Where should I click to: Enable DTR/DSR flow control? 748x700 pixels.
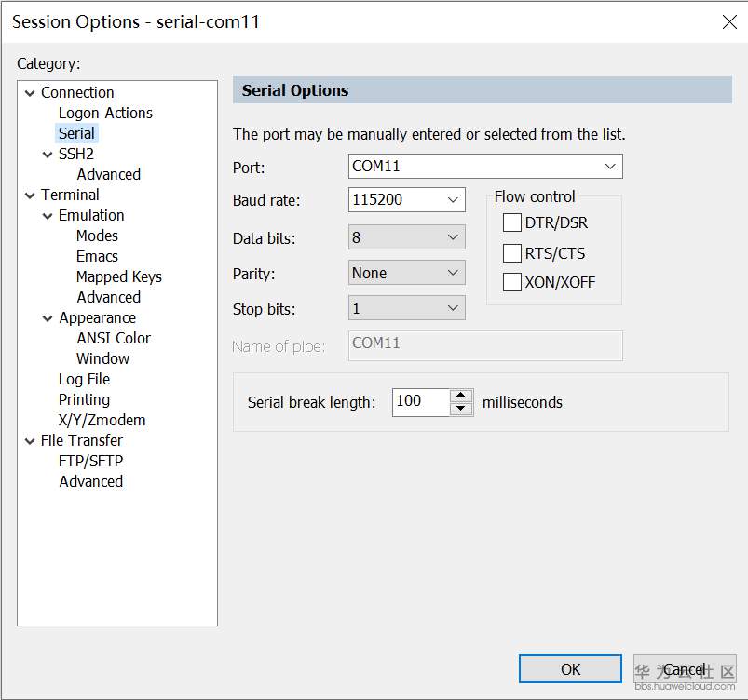[x=512, y=222]
